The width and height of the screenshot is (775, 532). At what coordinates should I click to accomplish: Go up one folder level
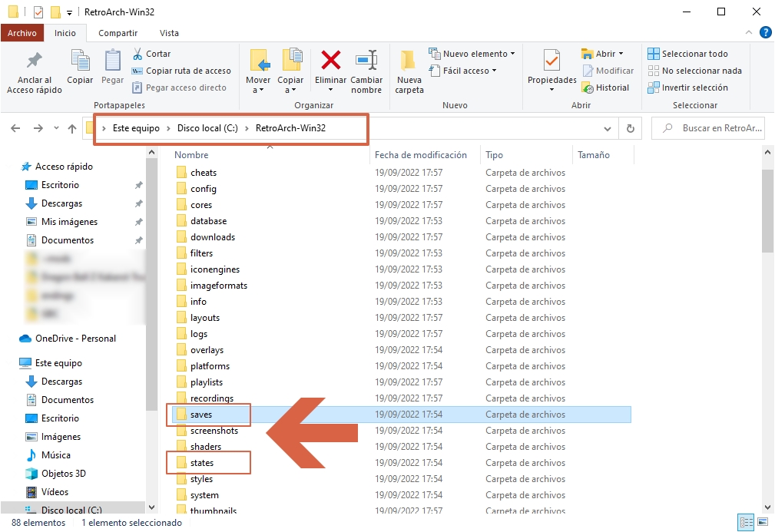[72, 128]
